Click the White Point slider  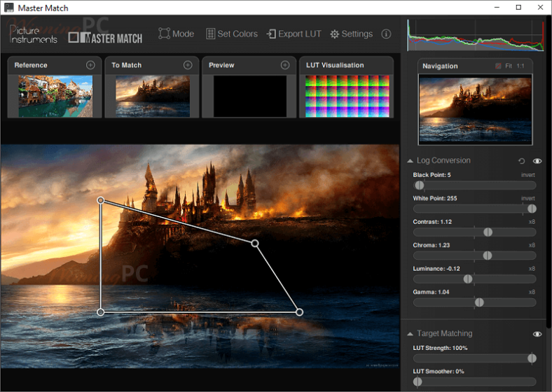coord(474,209)
